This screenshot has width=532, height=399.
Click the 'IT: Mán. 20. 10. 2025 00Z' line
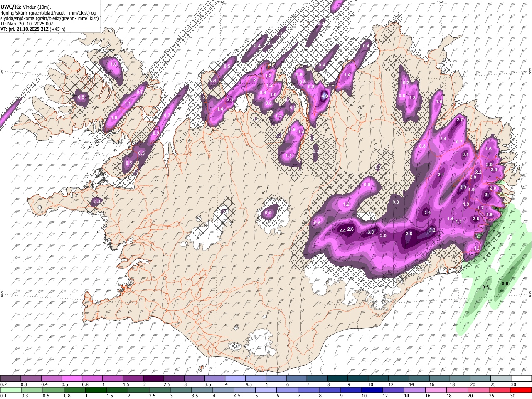pyautogui.click(x=27, y=24)
